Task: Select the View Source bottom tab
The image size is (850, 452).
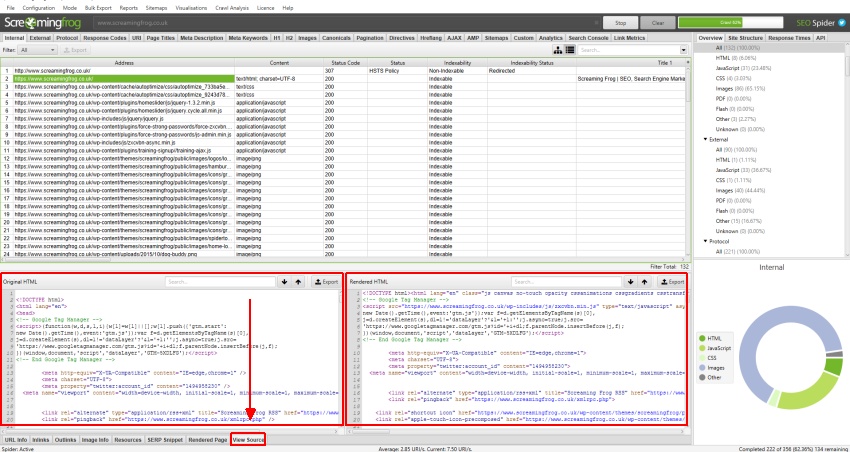Action: click(x=248, y=440)
